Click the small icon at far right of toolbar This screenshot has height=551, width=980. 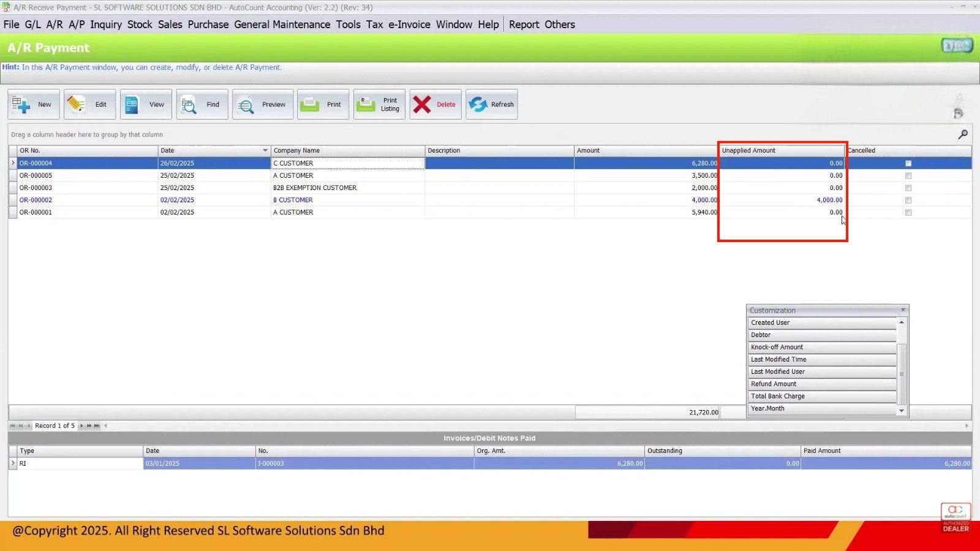click(959, 113)
